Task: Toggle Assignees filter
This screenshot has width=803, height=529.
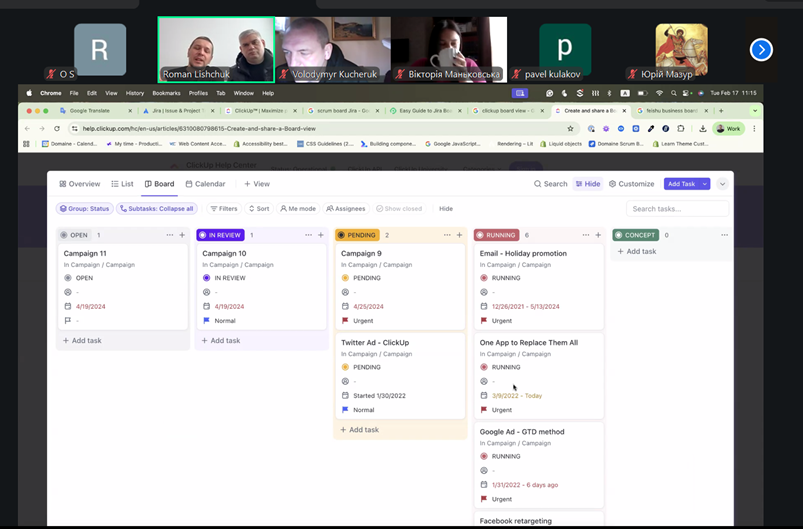Action: 346,208
